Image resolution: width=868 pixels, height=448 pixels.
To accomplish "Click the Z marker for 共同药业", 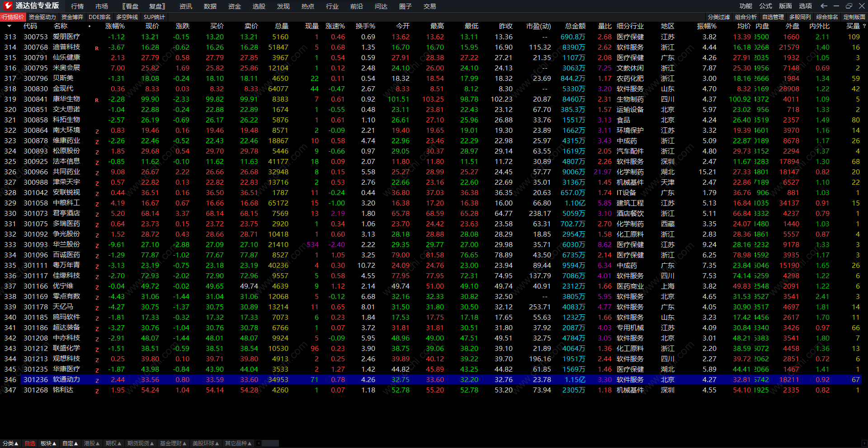I will [97, 173].
